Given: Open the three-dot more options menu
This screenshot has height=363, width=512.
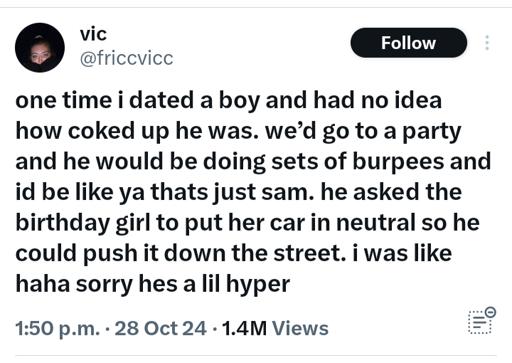Looking at the screenshot, I should point(487,43).
